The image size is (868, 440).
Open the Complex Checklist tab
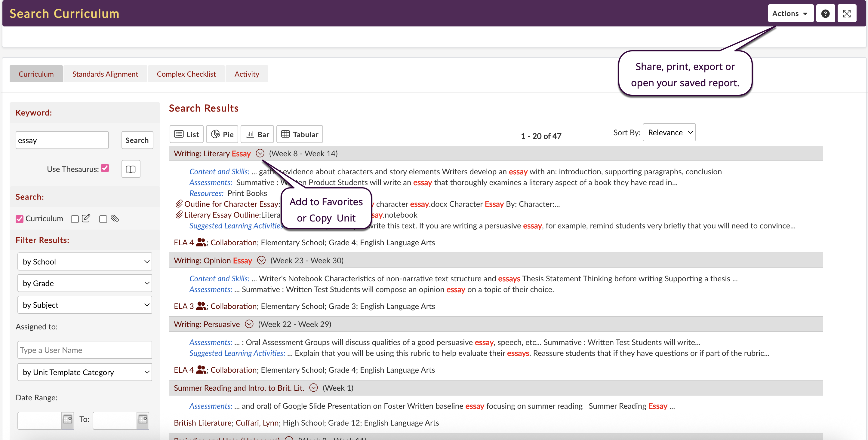tap(186, 74)
